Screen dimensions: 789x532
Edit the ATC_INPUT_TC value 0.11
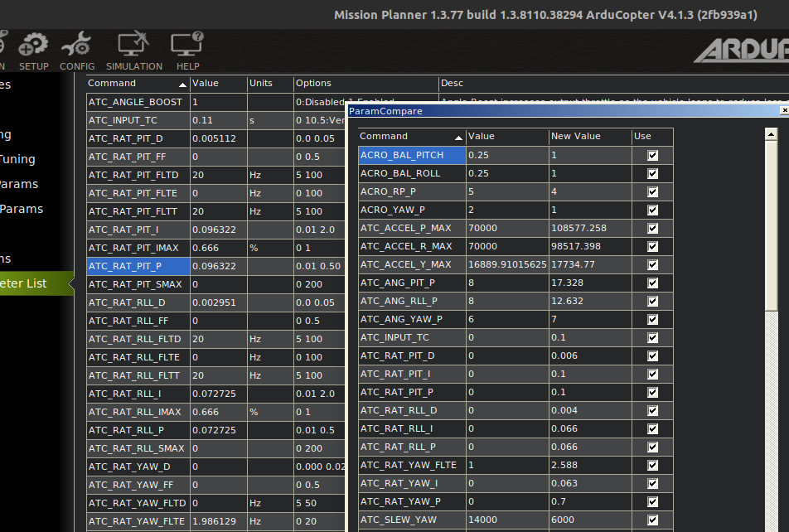point(219,120)
